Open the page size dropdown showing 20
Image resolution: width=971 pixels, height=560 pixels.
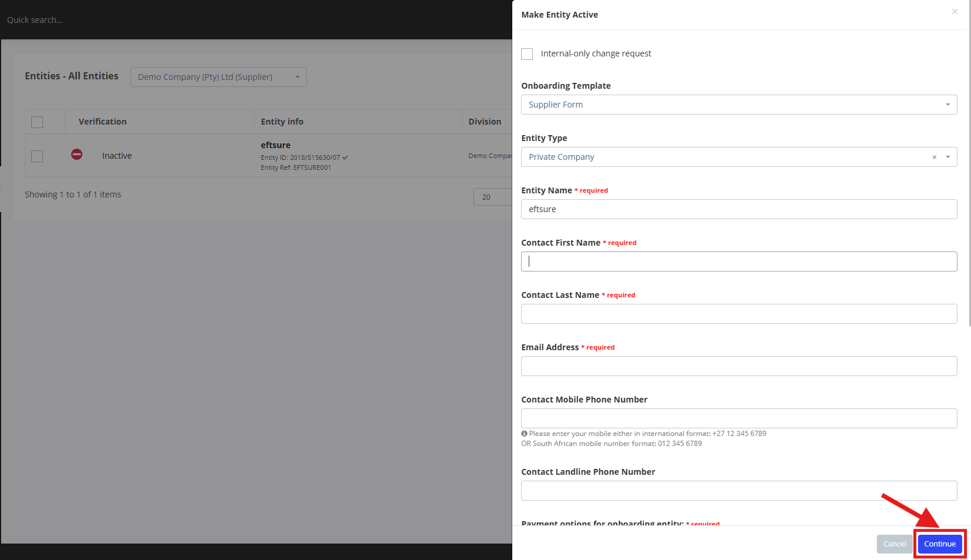(492, 197)
